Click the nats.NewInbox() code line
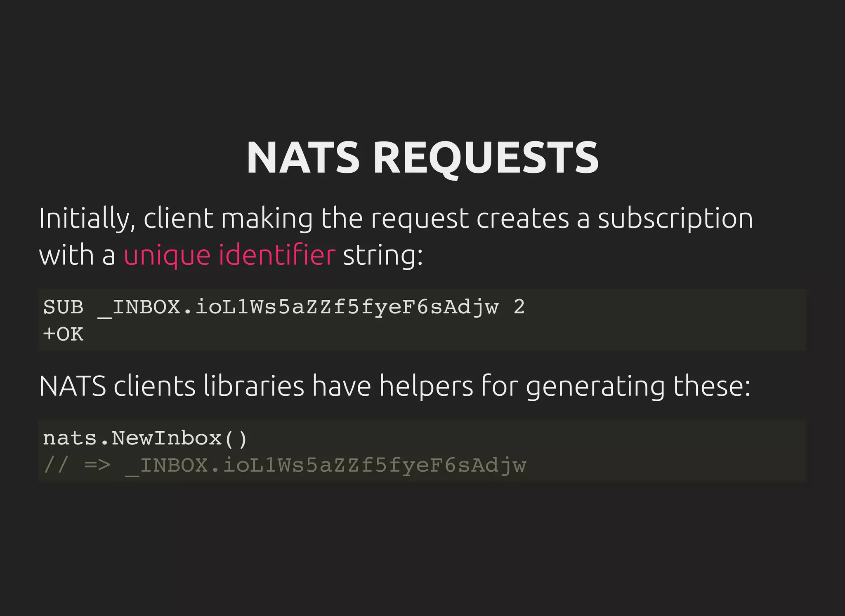 point(145,438)
